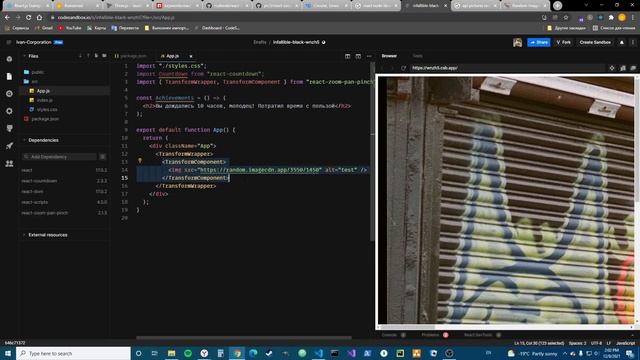Image resolution: width=640 pixels, height=360 pixels.
Task: Click the upload icon in Files header
Action: (x=88, y=56)
